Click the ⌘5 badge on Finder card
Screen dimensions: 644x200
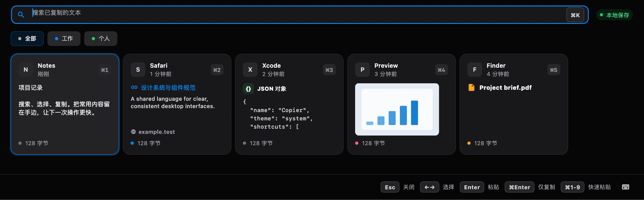(554, 70)
